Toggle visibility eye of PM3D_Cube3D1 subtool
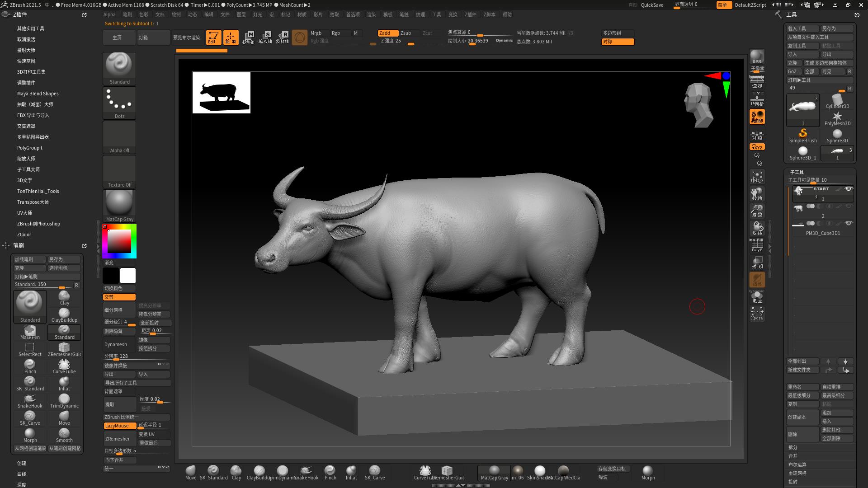The height and width of the screenshot is (488, 868). tap(849, 223)
